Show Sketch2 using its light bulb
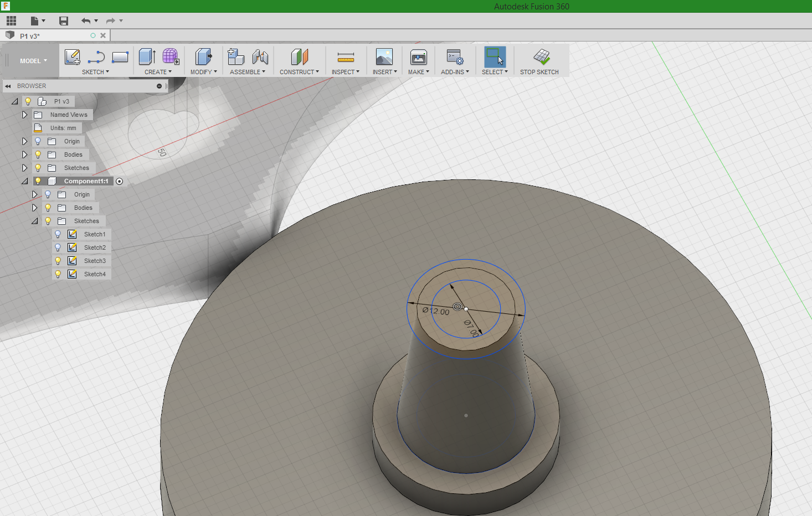 (58, 247)
